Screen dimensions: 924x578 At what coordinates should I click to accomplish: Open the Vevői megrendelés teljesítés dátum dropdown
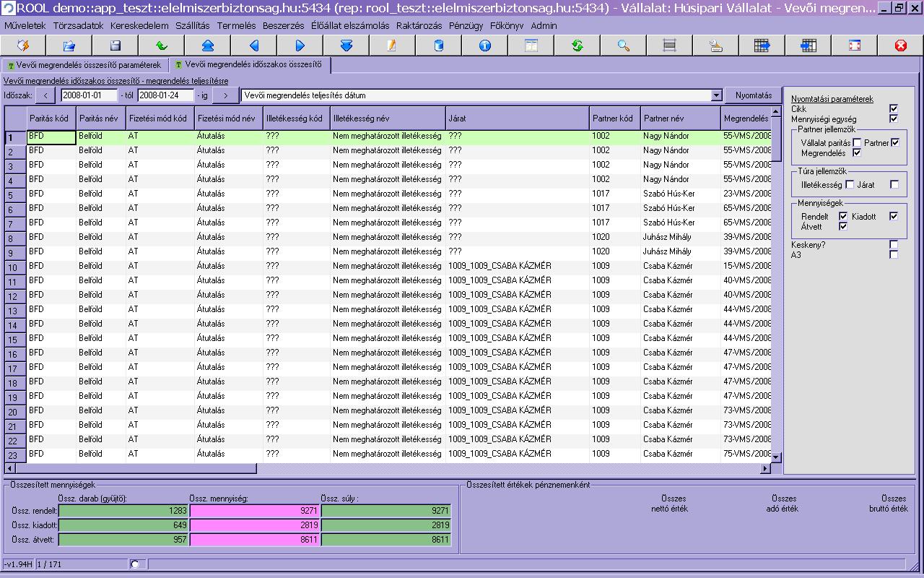[x=716, y=95]
